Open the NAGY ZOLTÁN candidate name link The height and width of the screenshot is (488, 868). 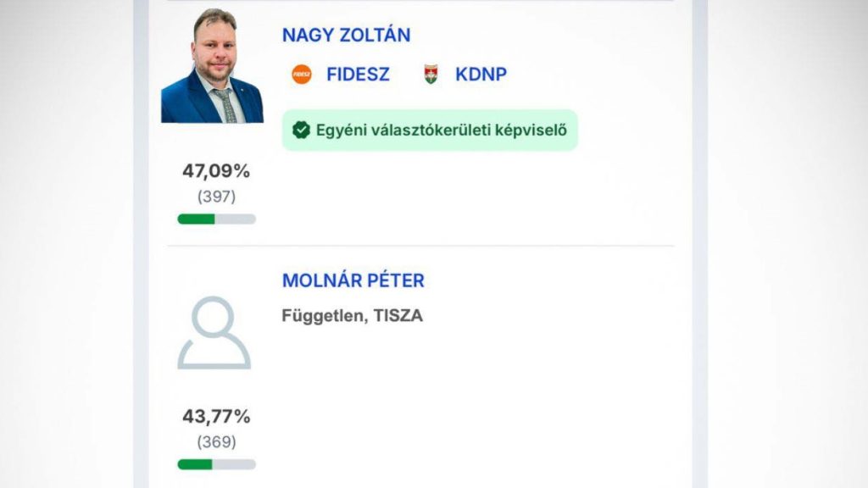pyautogui.click(x=346, y=35)
